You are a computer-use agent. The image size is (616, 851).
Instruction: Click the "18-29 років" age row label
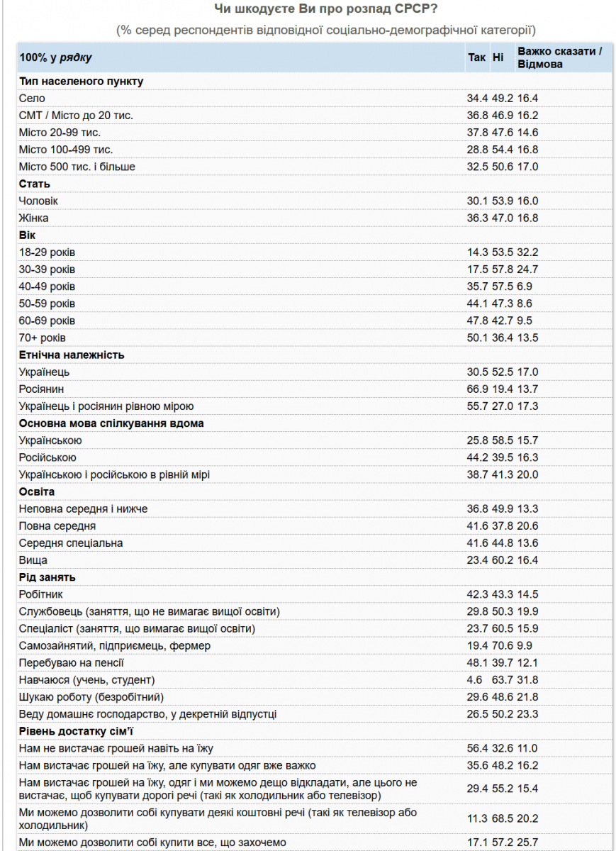(47, 252)
